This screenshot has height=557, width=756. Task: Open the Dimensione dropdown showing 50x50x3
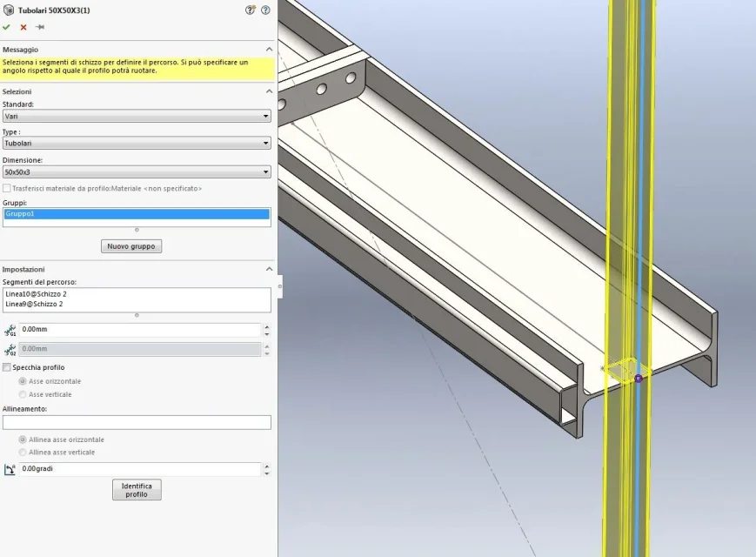[137, 172]
